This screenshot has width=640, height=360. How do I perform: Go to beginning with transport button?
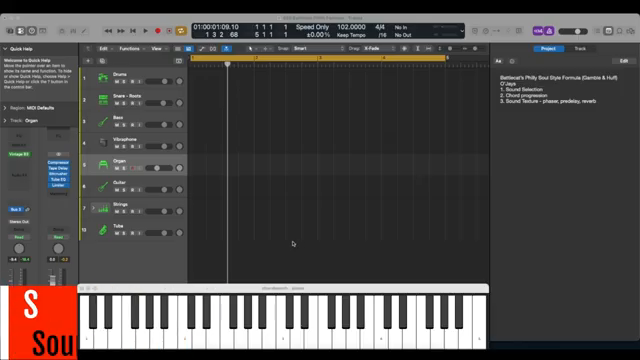point(133,31)
